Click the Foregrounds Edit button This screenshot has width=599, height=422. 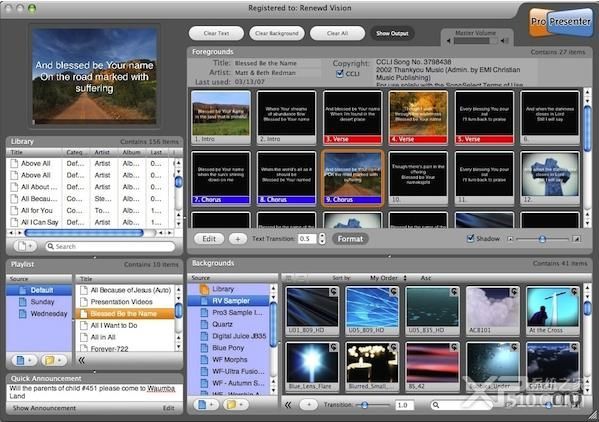pyautogui.click(x=209, y=239)
